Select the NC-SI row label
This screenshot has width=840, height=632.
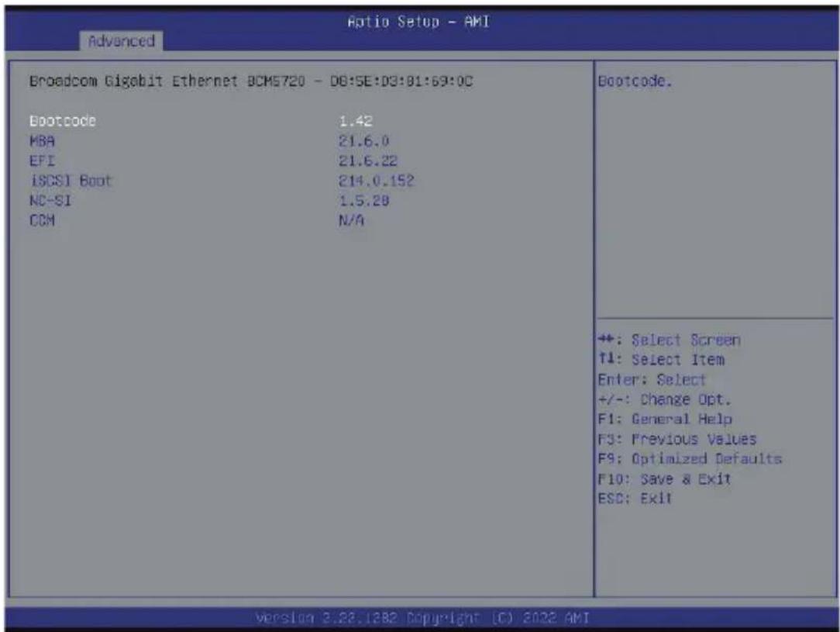pos(50,201)
